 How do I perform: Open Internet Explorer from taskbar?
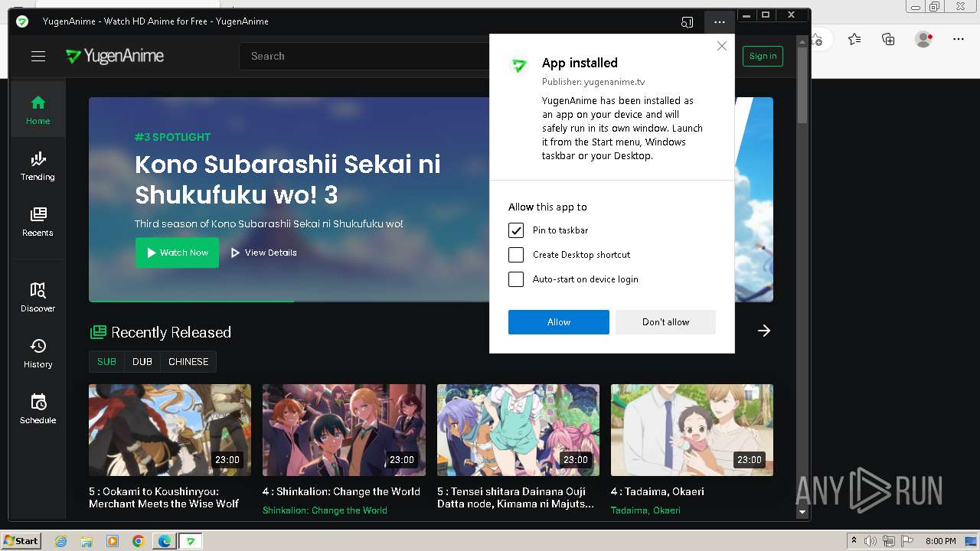(60, 541)
